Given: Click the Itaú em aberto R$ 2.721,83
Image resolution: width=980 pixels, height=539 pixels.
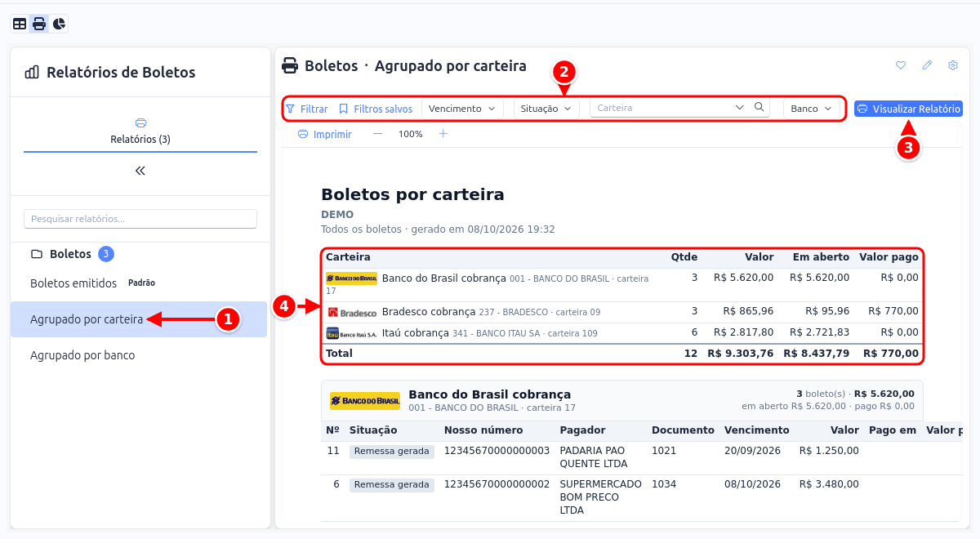Looking at the screenshot, I should pos(819,332).
